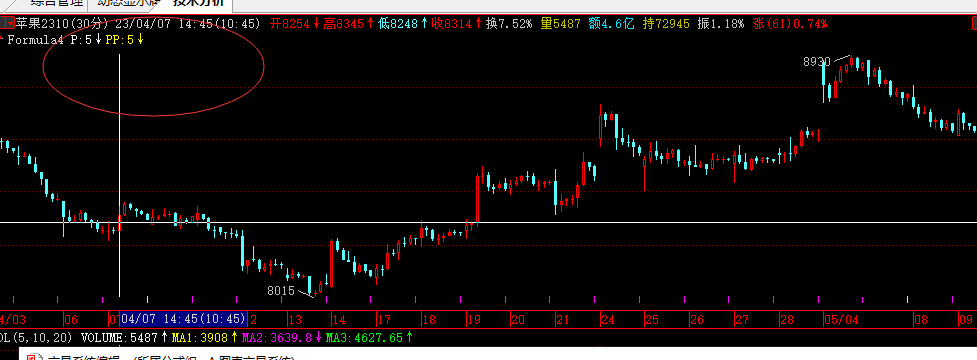
Task: Select date 25 on the time axis
Action: point(652,320)
